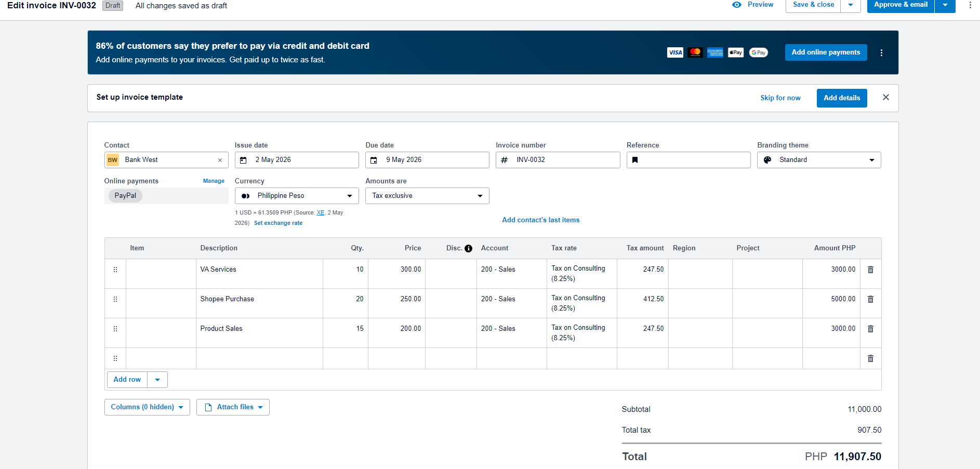Viewport: 980px width, 469px height.
Task: Clear the Bank West contact
Action: (x=220, y=160)
